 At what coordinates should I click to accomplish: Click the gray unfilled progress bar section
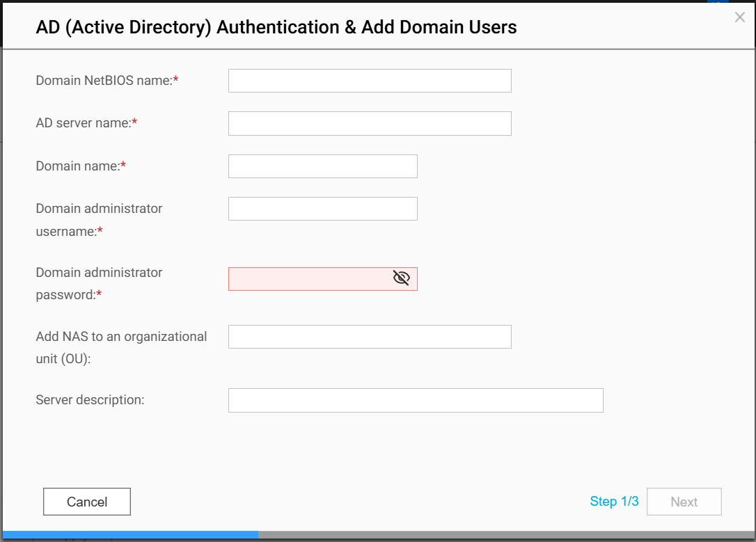click(x=505, y=534)
